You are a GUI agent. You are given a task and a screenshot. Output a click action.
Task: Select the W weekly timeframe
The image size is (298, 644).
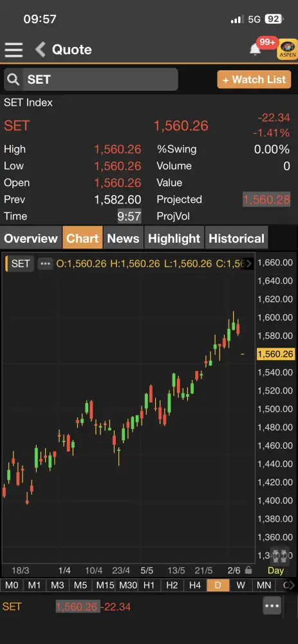pos(241,585)
